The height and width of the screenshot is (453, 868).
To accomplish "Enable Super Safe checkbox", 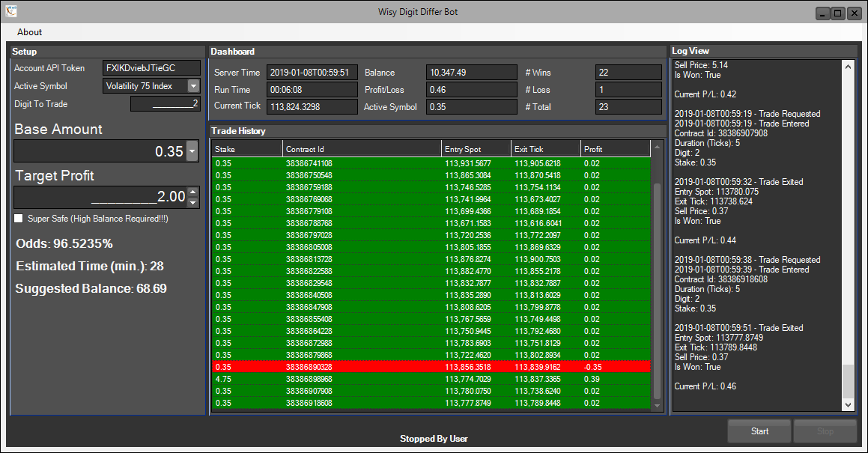I will click(19, 219).
